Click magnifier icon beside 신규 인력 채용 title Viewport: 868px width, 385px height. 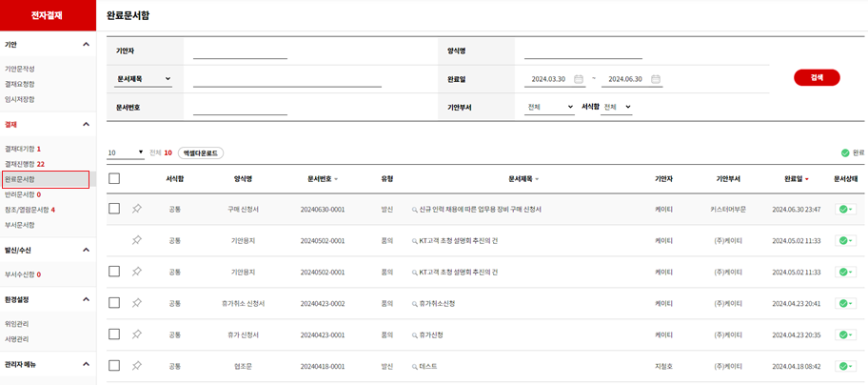coord(414,210)
